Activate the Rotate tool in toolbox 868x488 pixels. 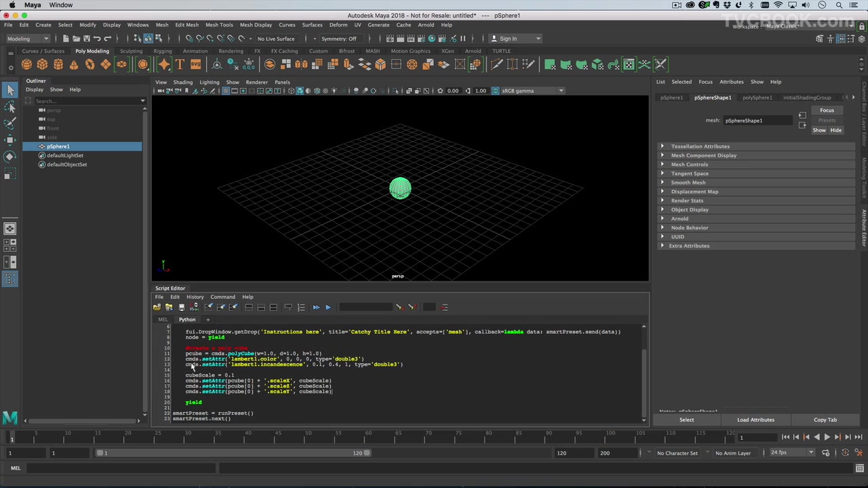(9, 157)
